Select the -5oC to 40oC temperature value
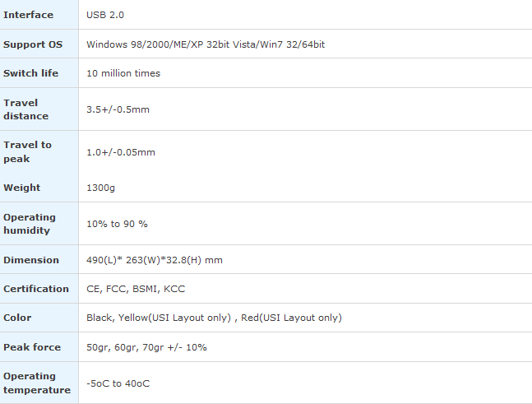 pyautogui.click(x=118, y=383)
